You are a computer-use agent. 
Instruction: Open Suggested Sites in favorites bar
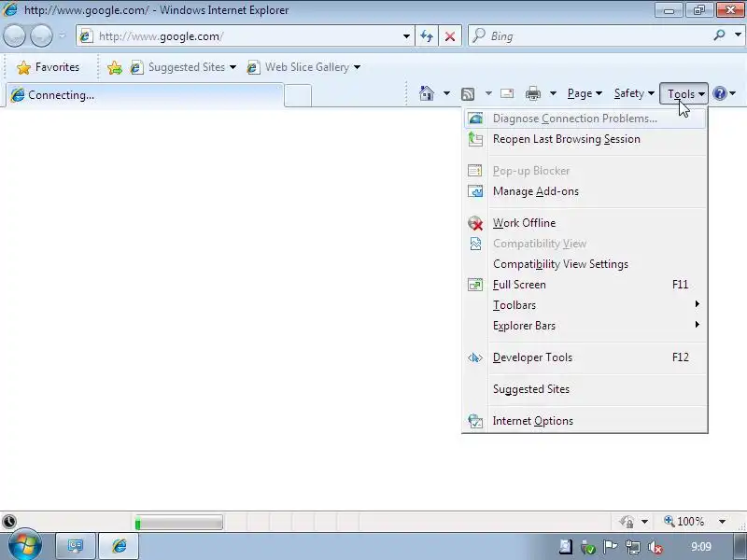coord(183,67)
